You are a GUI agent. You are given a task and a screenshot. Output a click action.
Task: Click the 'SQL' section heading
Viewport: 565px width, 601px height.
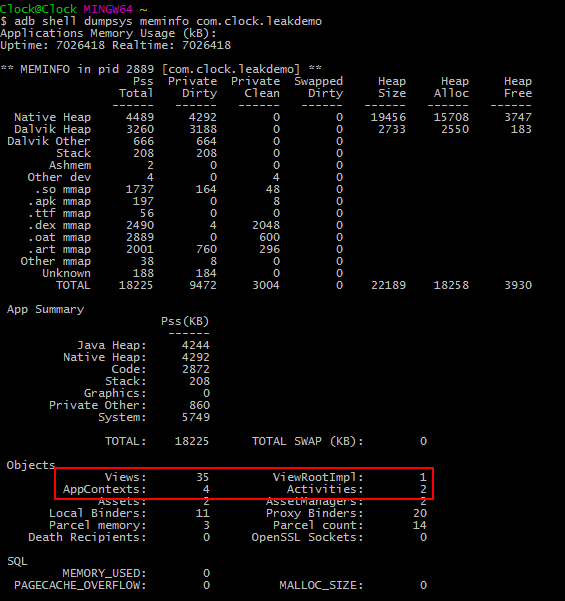click(17, 562)
